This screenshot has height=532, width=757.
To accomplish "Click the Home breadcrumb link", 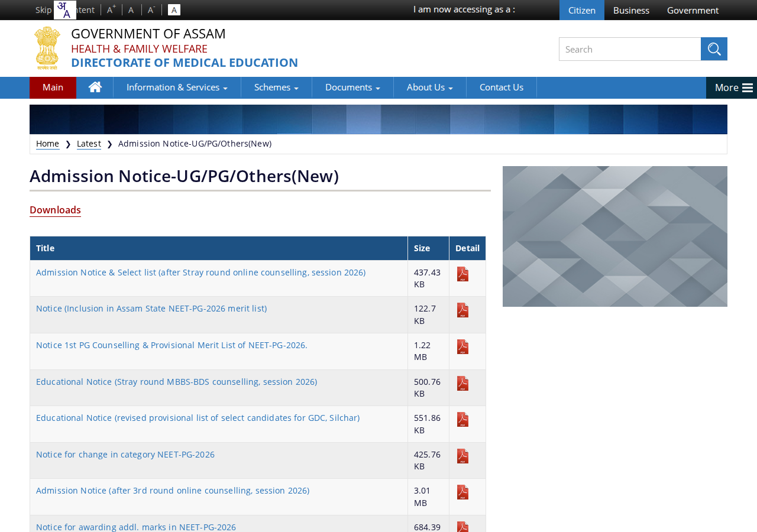I will pyautogui.click(x=47, y=144).
